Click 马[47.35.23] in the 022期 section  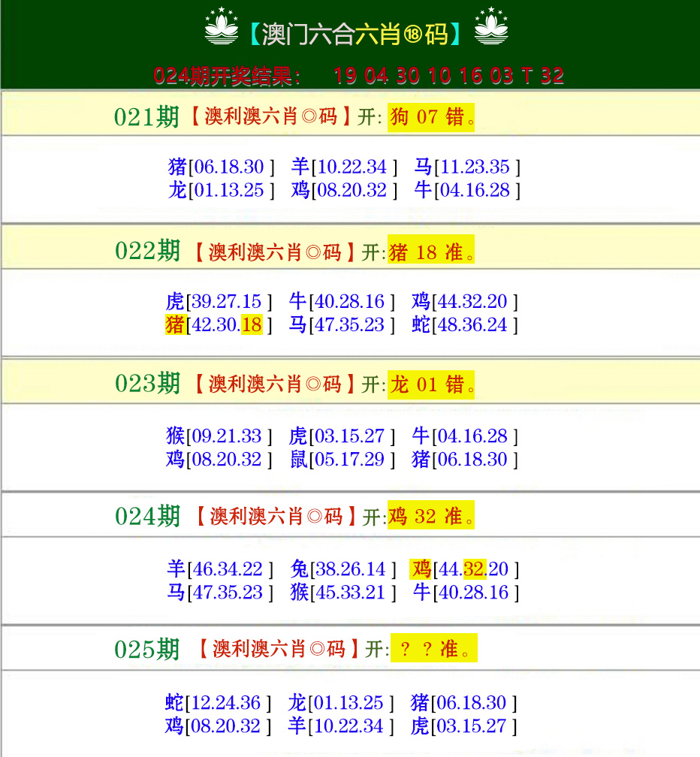[342, 325]
